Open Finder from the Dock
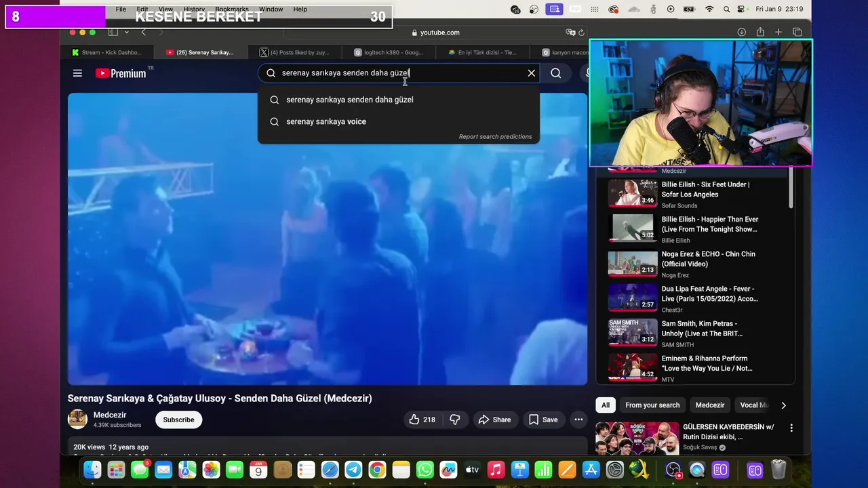The image size is (868, 488). (x=92, y=470)
